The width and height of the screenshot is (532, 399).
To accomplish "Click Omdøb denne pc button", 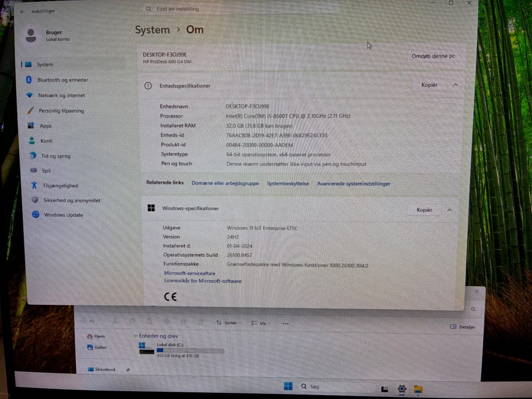I will click(x=433, y=57).
